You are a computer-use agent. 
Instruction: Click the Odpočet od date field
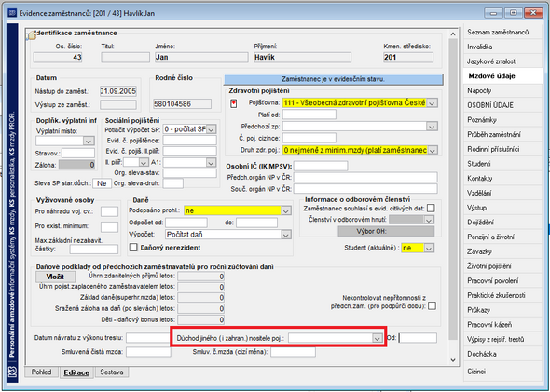tap(186, 223)
